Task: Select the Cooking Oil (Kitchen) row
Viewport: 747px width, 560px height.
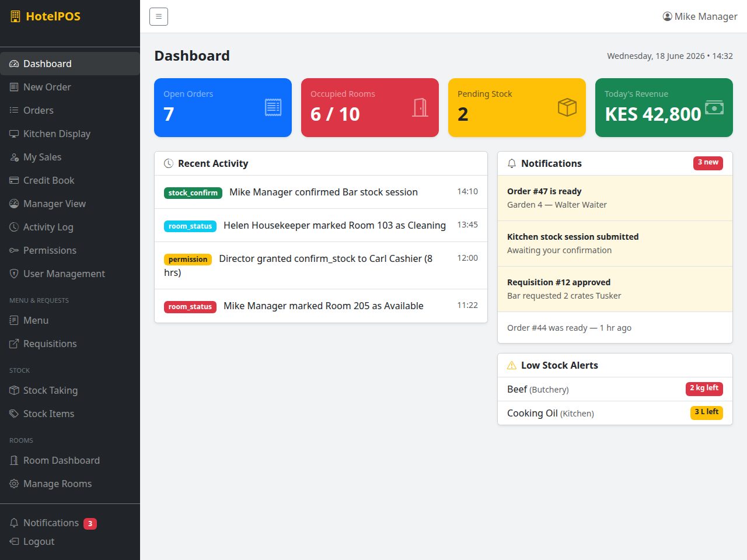Action: pos(615,413)
